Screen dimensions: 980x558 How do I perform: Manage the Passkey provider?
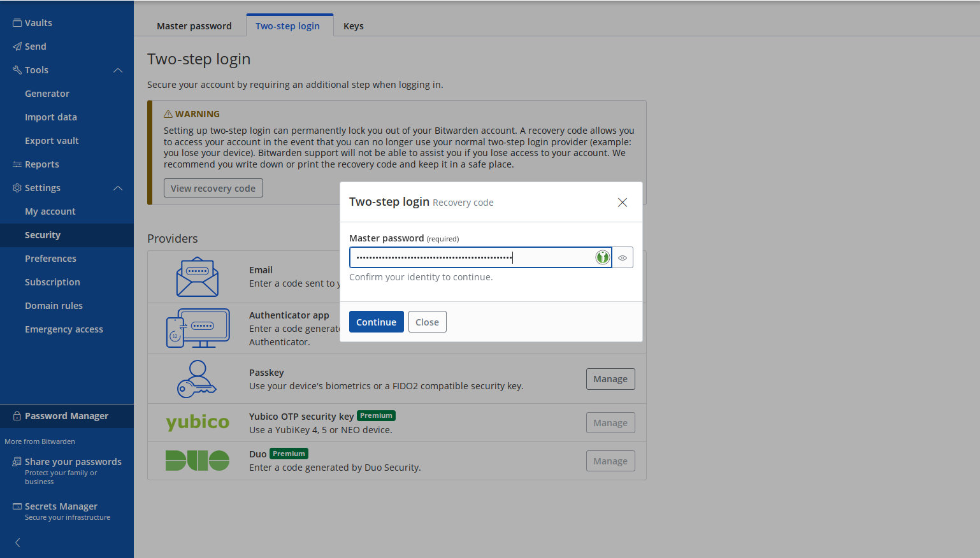[x=610, y=379]
